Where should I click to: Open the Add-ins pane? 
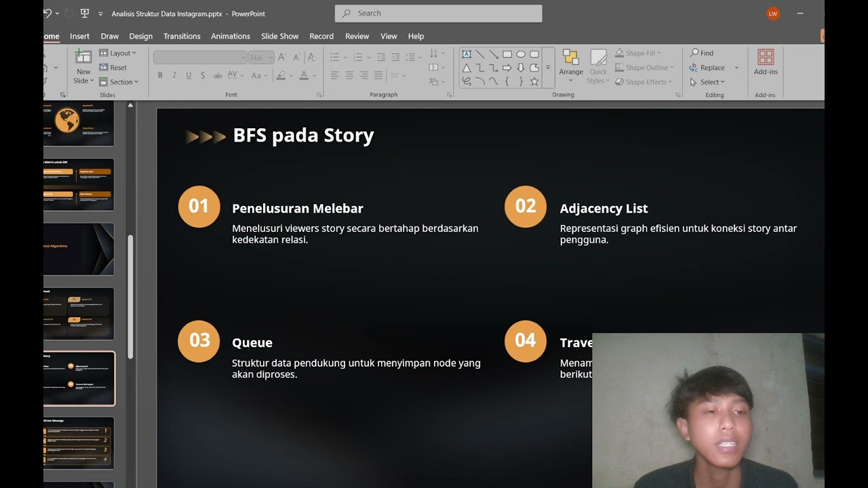[x=766, y=62]
